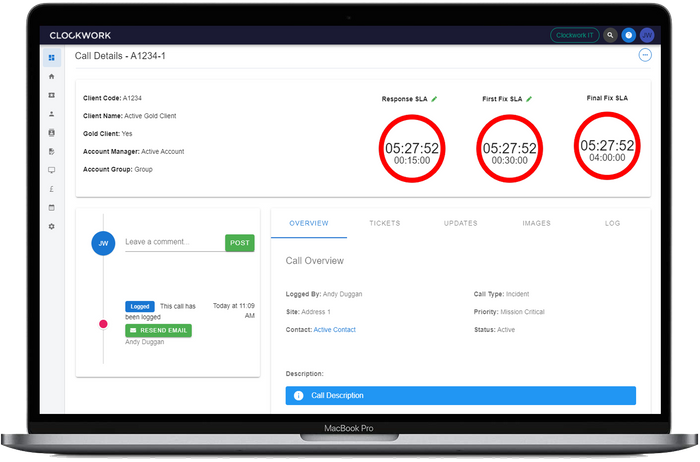The image size is (700, 462).
Task: Open the three-dot more options menu
Action: click(645, 55)
